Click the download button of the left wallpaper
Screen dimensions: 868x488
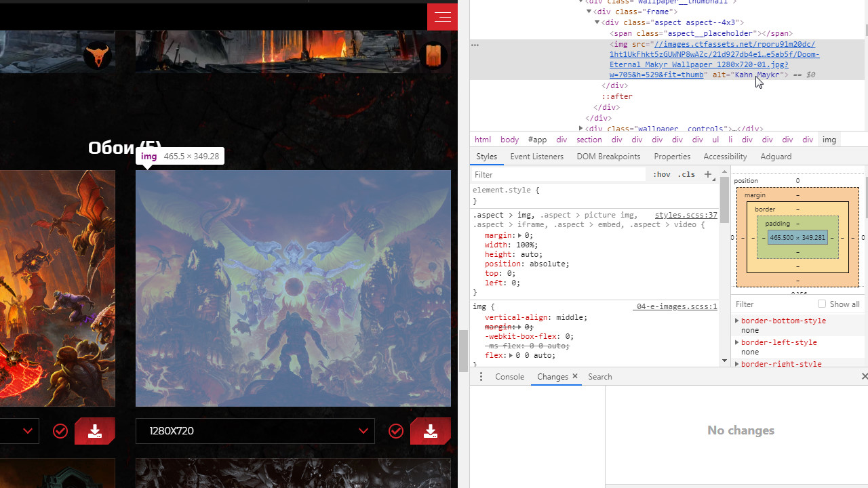pyautogui.click(x=95, y=431)
